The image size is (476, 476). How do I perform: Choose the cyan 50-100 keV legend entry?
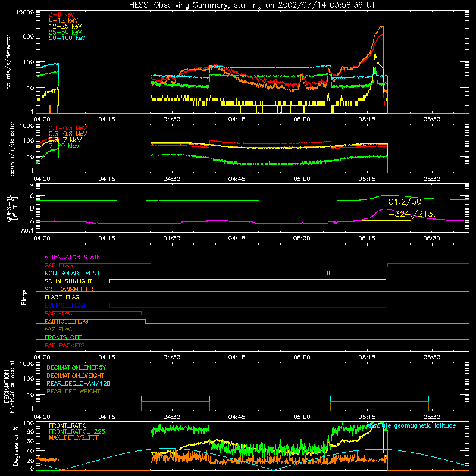tap(67, 38)
